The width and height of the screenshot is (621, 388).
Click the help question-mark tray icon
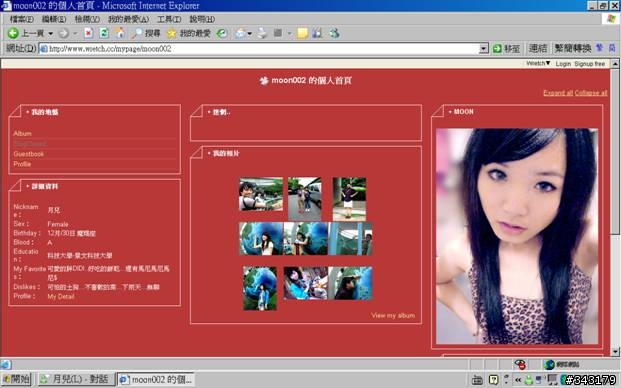(x=493, y=380)
